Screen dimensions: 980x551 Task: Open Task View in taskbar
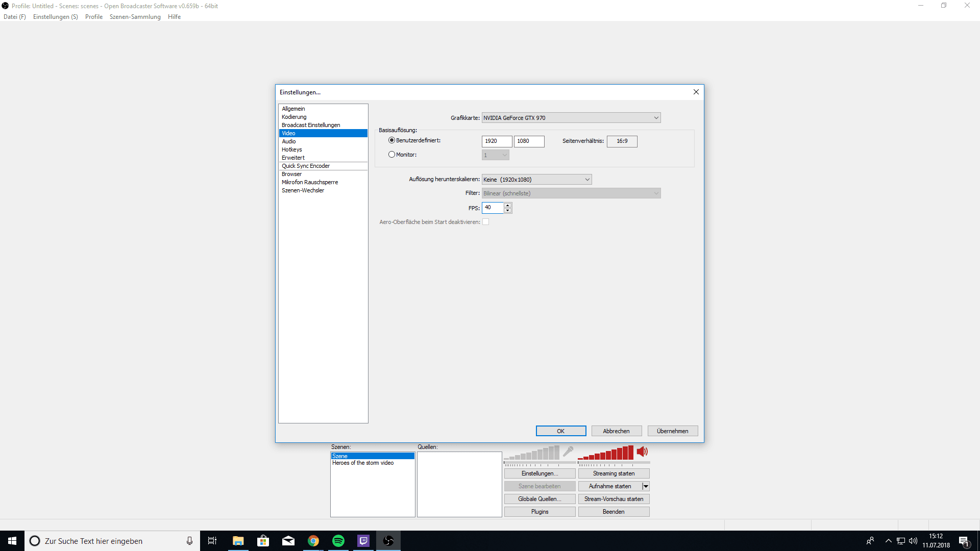click(212, 541)
